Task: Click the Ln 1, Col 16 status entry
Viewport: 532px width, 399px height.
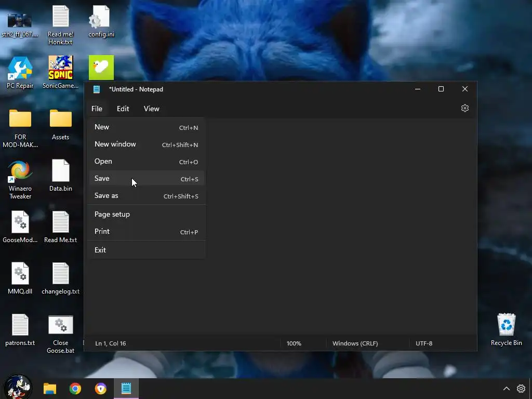Action: click(x=111, y=343)
